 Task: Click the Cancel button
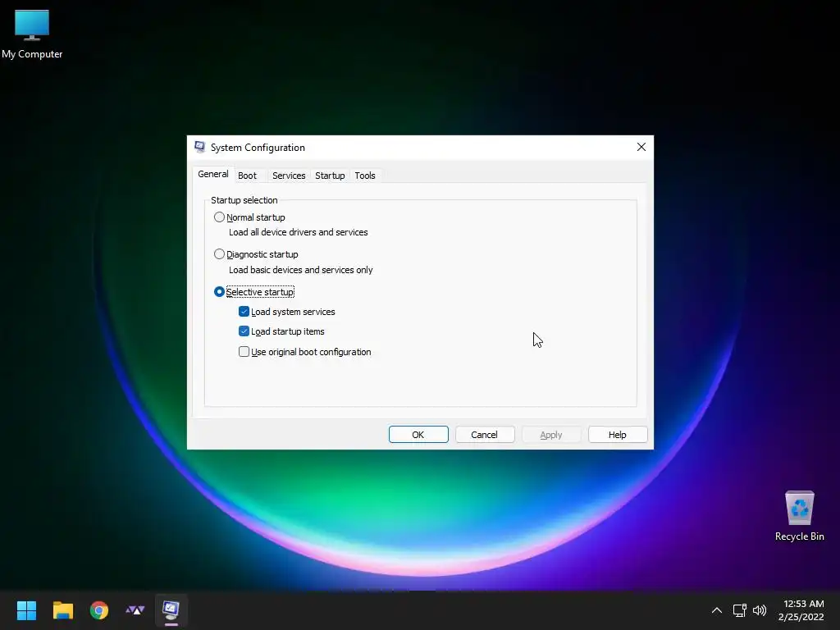(x=485, y=435)
